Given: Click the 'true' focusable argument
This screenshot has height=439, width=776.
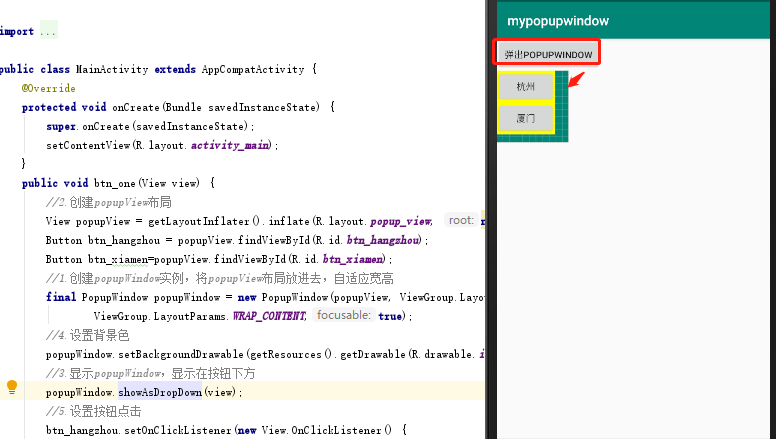Looking at the screenshot, I should tap(390, 316).
